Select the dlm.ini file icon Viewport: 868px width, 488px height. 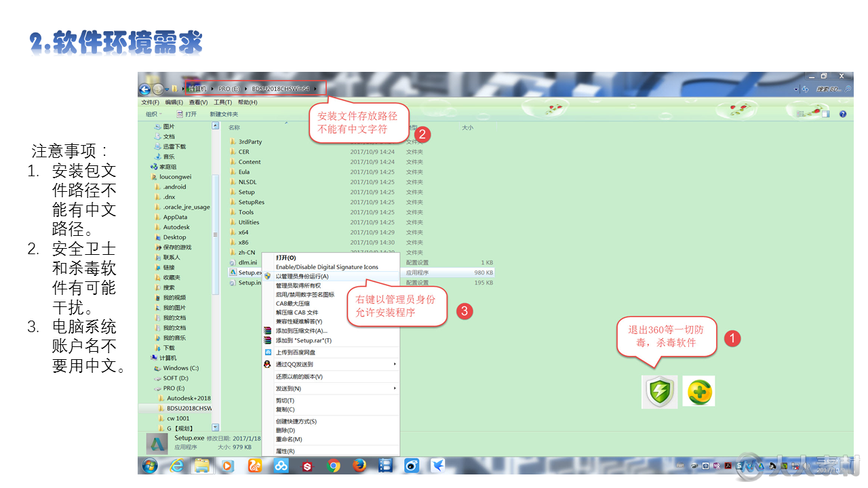(x=233, y=262)
